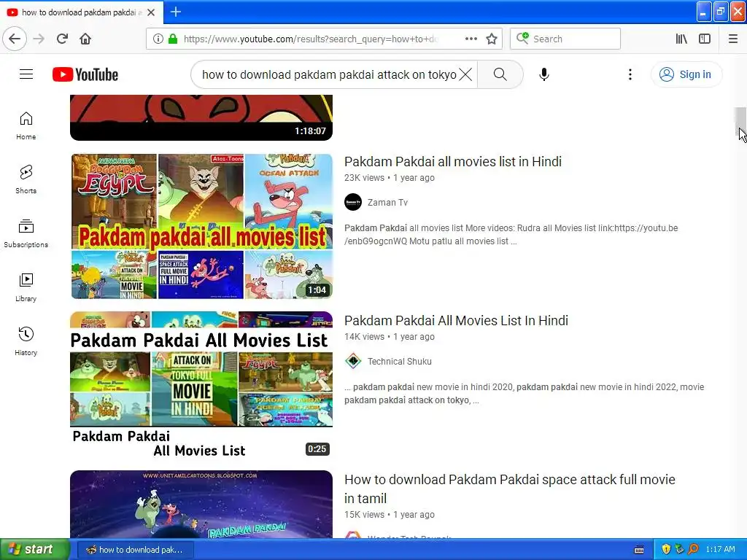Open the Firefox application menu
747x560 pixels.
click(733, 39)
